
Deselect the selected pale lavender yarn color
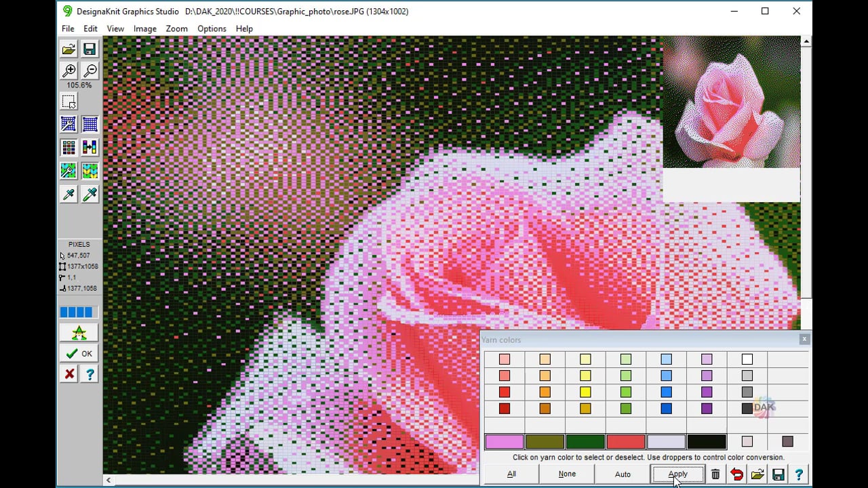666,442
